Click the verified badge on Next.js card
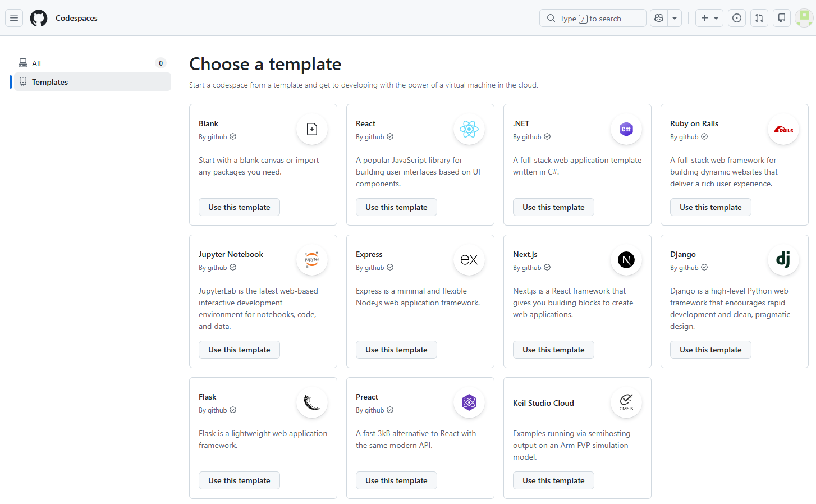The width and height of the screenshot is (816, 504). pos(547,267)
